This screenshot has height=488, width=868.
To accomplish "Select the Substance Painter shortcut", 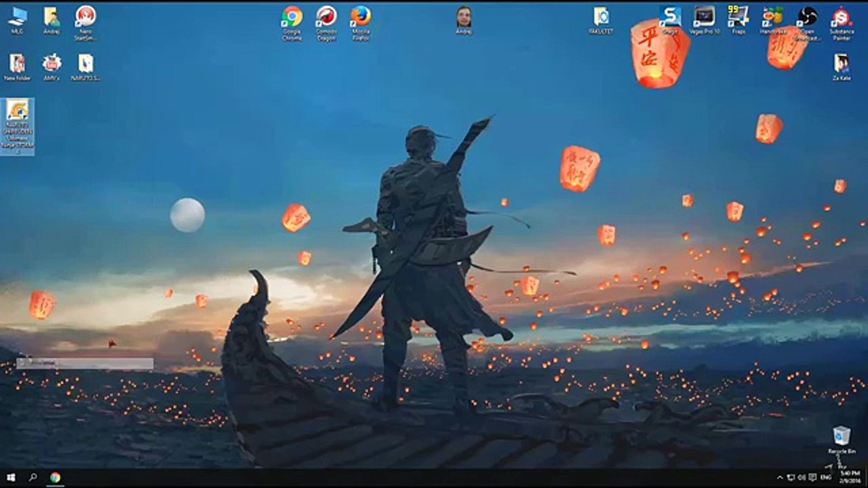I will pyautogui.click(x=841, y=17).
